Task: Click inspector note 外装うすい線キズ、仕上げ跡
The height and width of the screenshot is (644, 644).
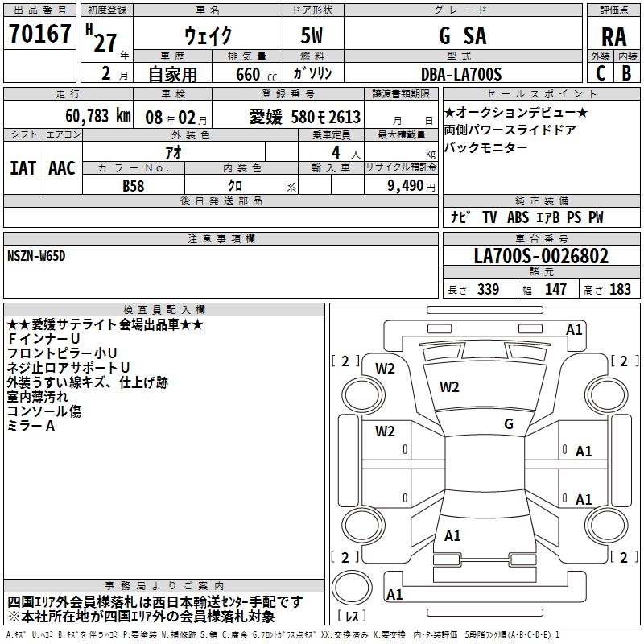Action: click(88, 382)
